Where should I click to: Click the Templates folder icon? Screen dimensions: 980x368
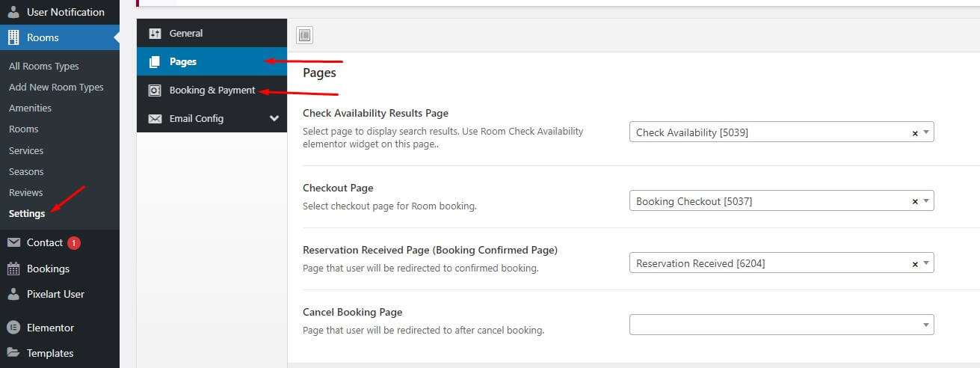coord(13,353)
